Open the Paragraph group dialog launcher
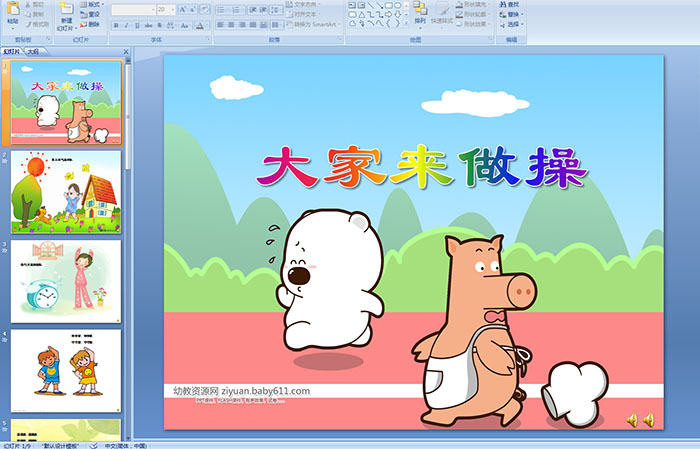Viewport: 700px width, 449px height. 340,39
